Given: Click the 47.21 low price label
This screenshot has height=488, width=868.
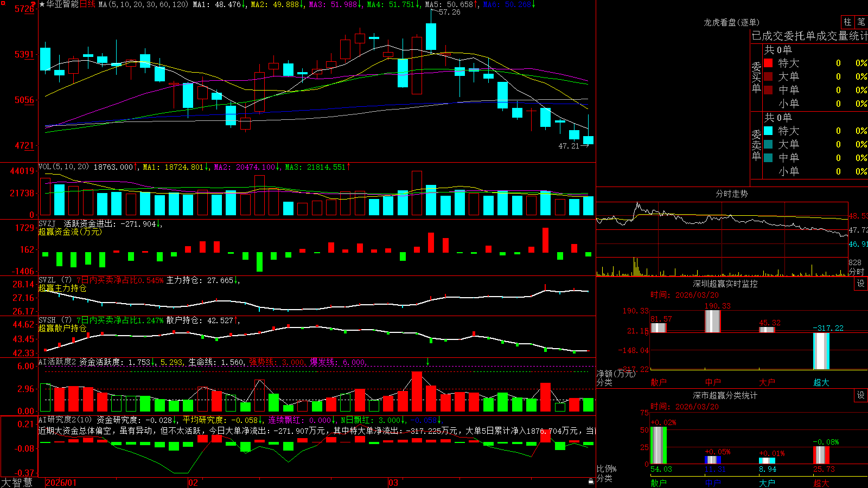Looking at the screenshot, I should tap(569, 146).
